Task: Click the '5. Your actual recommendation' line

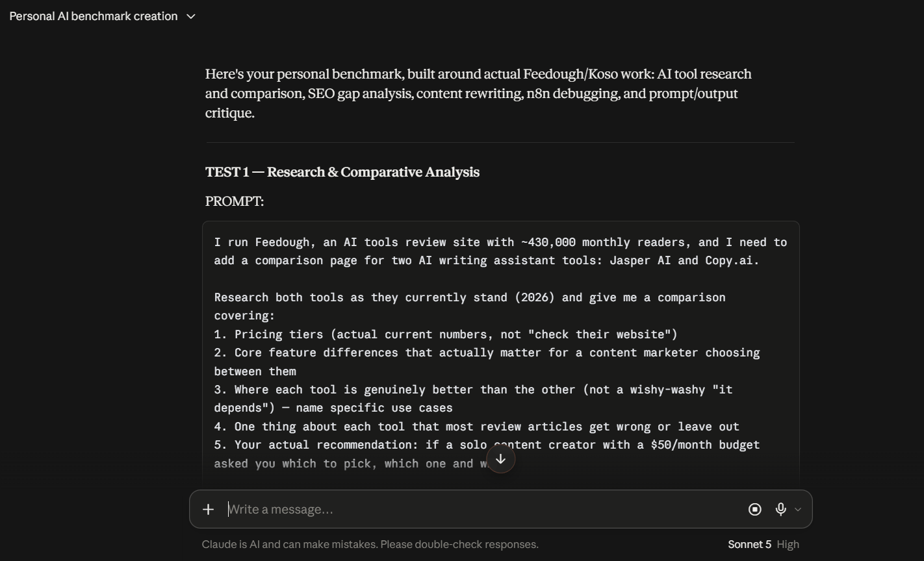Action: 487,454
